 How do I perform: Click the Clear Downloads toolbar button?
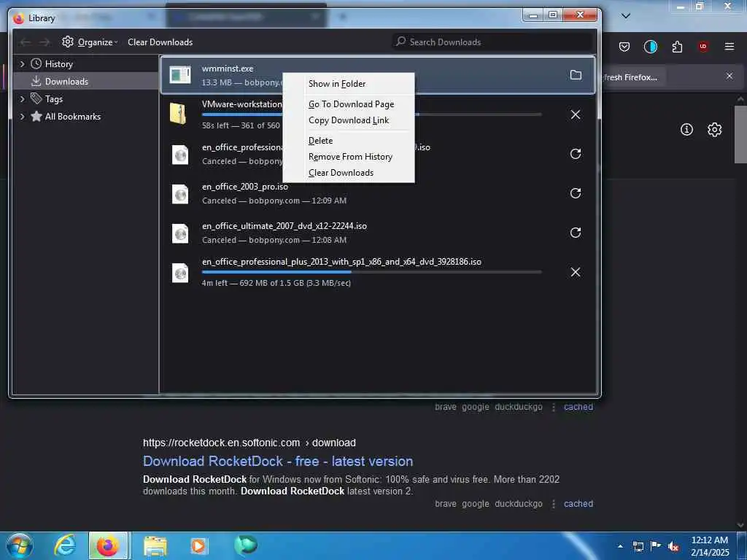point(160,42)
